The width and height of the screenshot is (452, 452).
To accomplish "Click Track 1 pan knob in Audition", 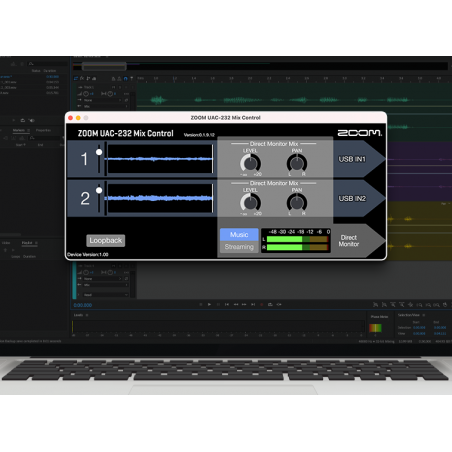I will (110, 94).
